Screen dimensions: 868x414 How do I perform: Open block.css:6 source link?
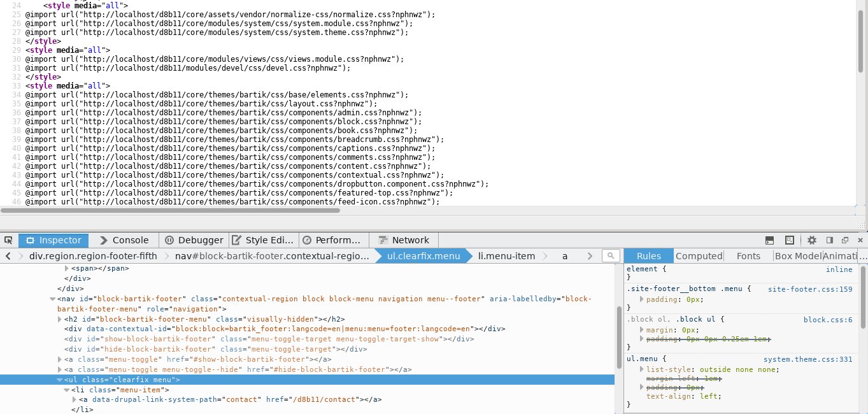[x=828, y=320]
